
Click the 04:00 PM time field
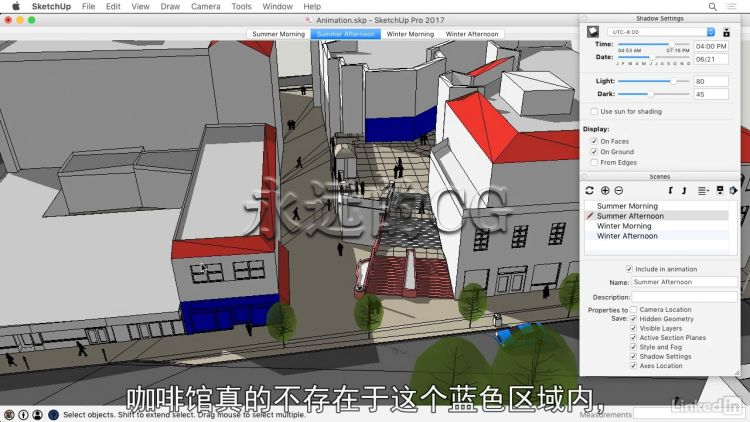pyautogui.click(x=711, y=46)
